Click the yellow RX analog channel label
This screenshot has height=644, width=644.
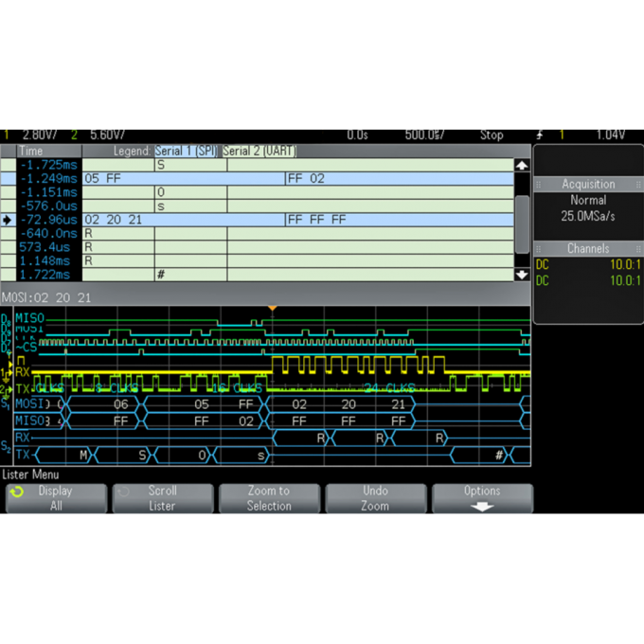click(23, 372)
